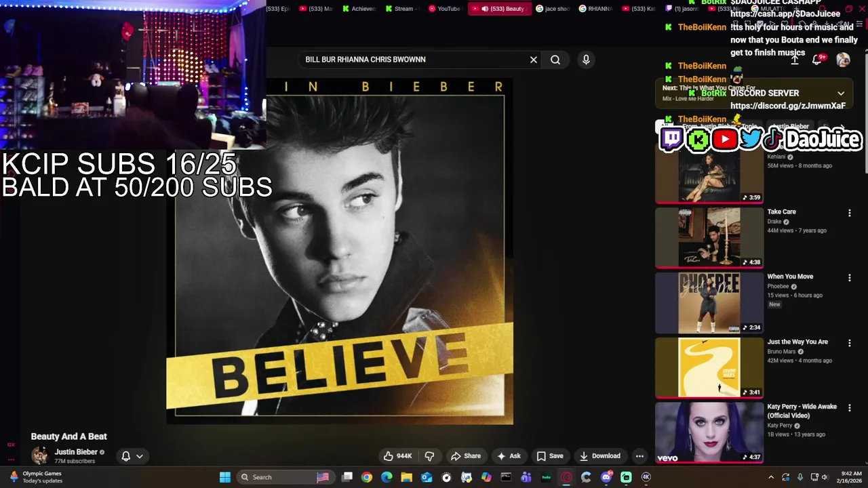Screen dimensions: 868x488
Task: Clear the YouTube search text with the X
Action: pyautogui.click(x=534, y=60)
